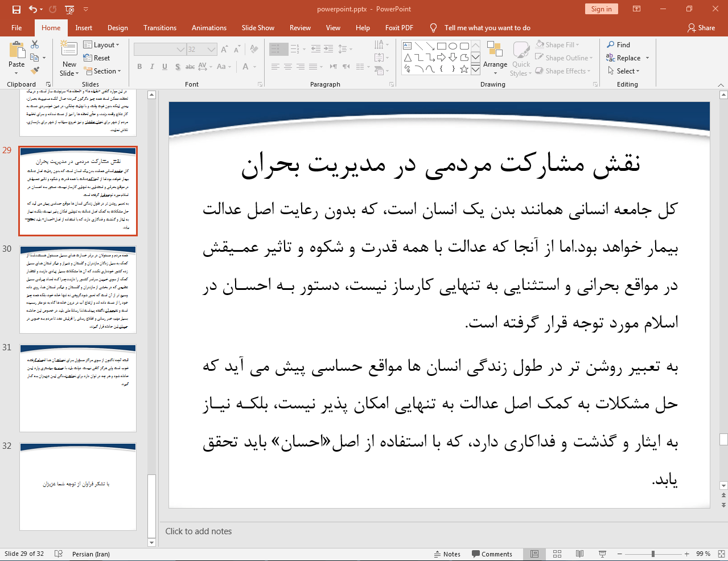Image resolution: width=728 pixels, height=561 pixels.
Task: Zoom in with plus button
Action: click(x=687, y=554)
